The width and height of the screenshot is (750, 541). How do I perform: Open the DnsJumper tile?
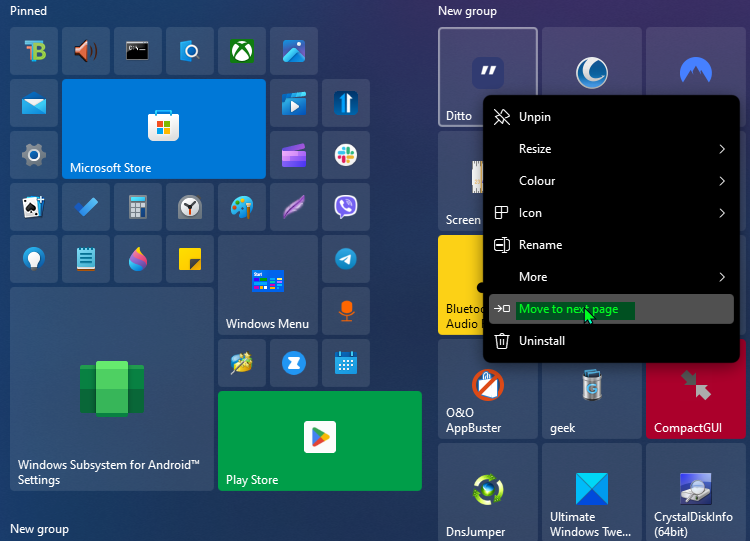[488, 492]
